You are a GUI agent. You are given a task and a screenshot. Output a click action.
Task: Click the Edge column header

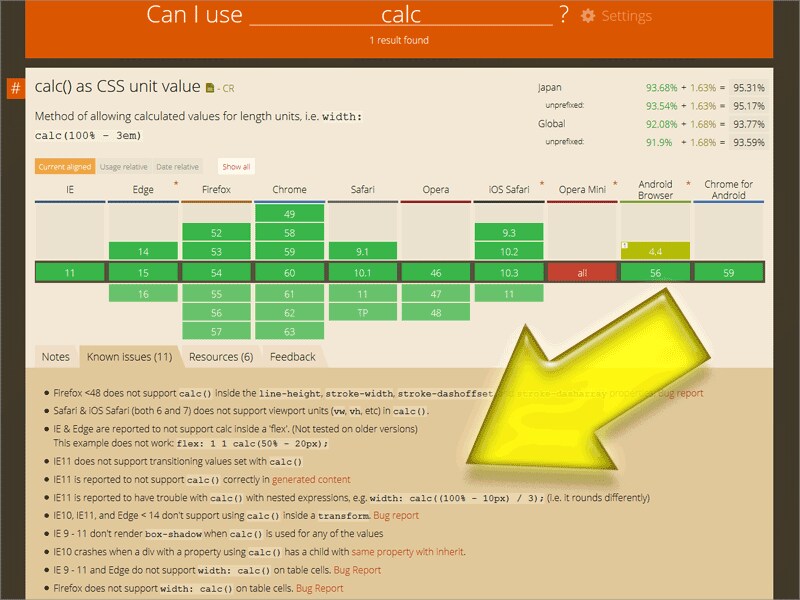pos(143,190)
